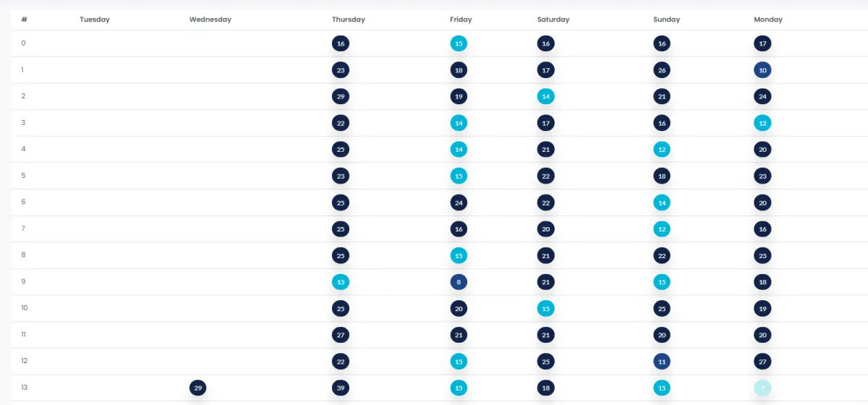Image resolution: width=868 pixels, height=405 pixels.
Task: Select Saturday badge 25 in row 12
Action: 546,362
